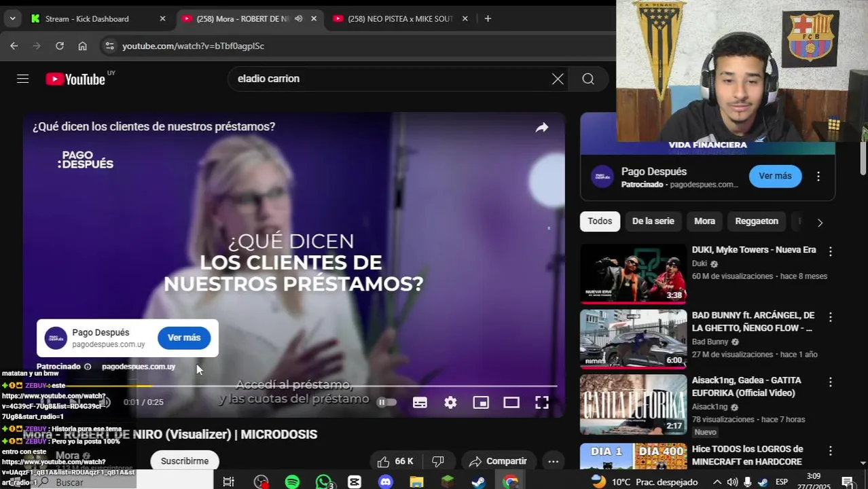The width and height of the screenshot is (868, 489).
Task: Open options menu for Minecraft HARDCORE video
Action: [x=830, y=450]
